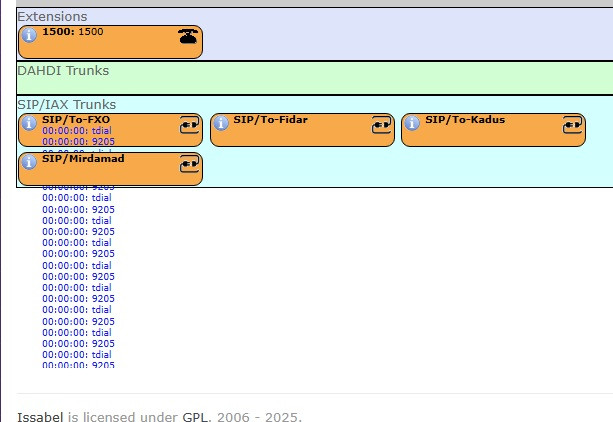Click the trunk arrows icon on SIP/To-Kadus
Screen dimensions: 613x422
572,125
